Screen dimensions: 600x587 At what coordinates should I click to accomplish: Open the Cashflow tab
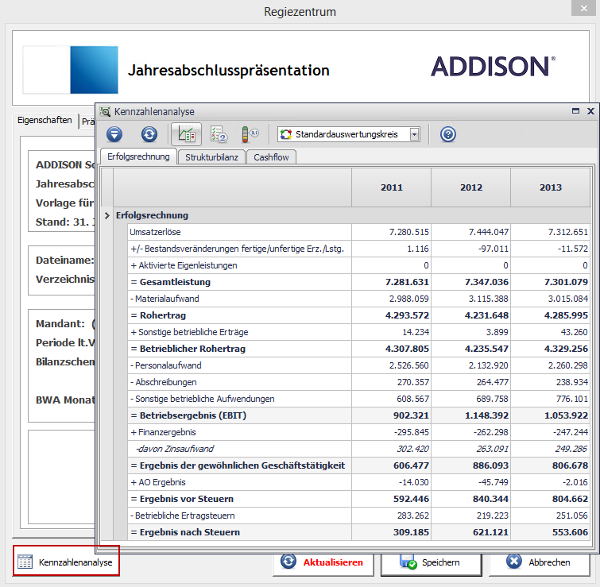pos(271,157)
